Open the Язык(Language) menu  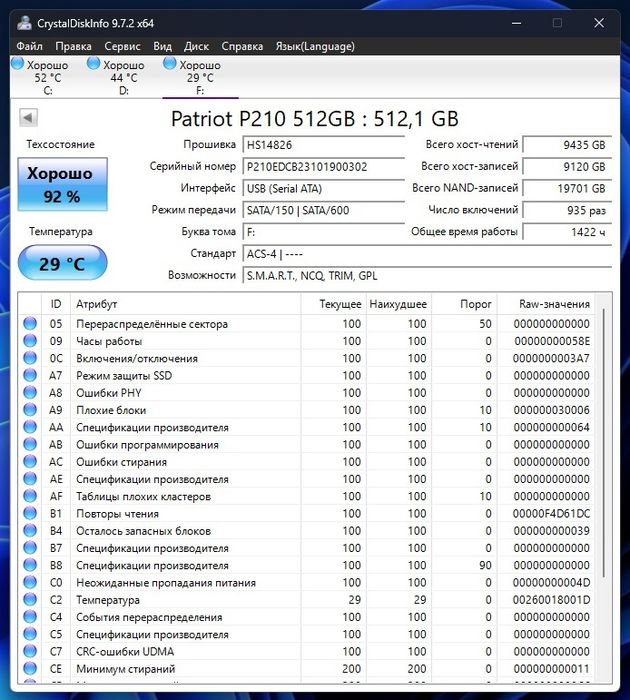coord(315,46)
